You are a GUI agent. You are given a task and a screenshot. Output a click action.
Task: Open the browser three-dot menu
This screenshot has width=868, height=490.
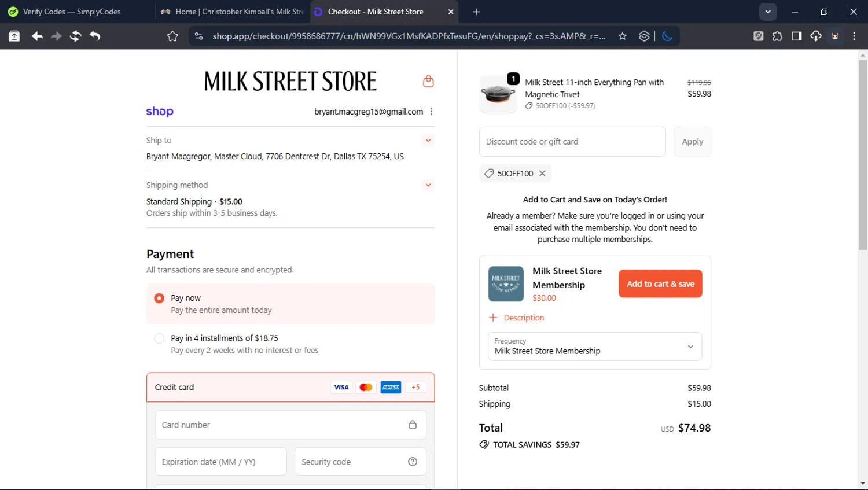854,36
